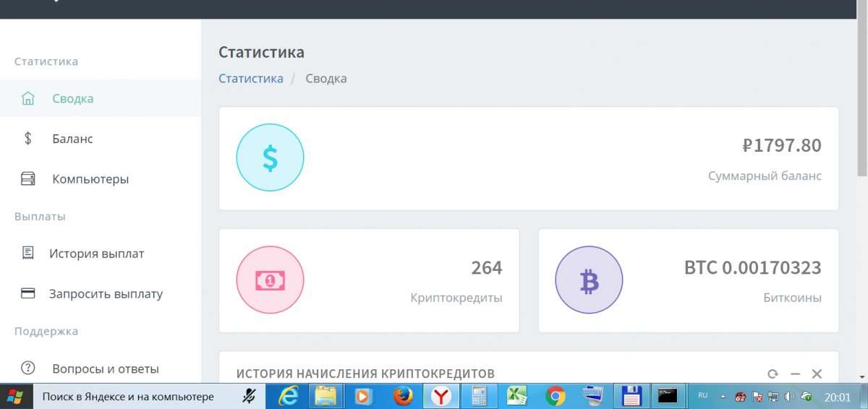868x409 pixels.
Task: Click the 20:01 taskbar clock
Action: pyautogui.click(x=837, y=397)
